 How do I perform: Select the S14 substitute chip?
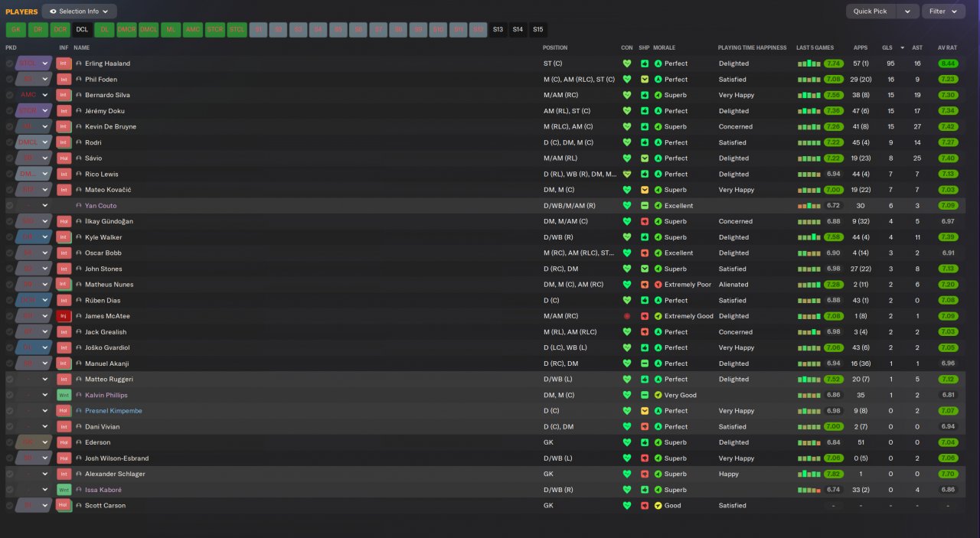pos(518,30)
